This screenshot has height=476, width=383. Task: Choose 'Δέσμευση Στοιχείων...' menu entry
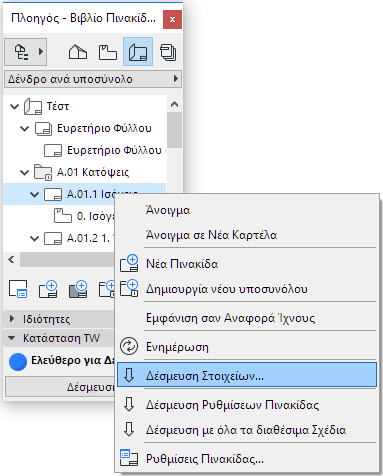(247, 375)
